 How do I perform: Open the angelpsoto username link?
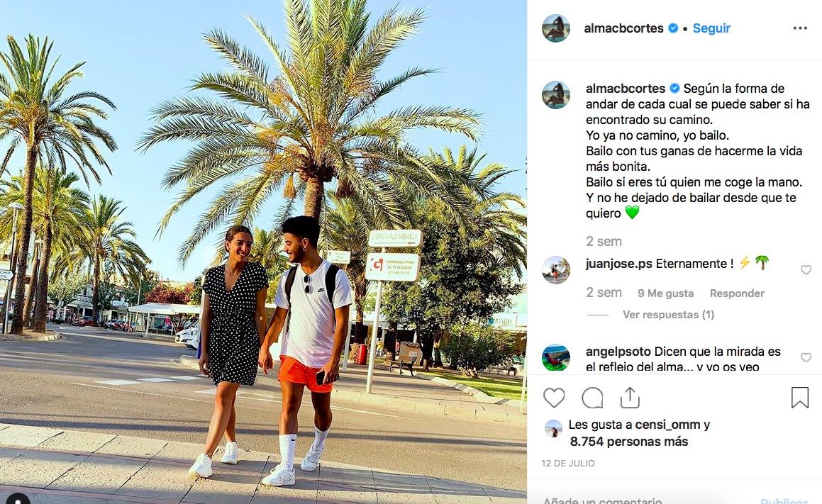click(618, 352)
